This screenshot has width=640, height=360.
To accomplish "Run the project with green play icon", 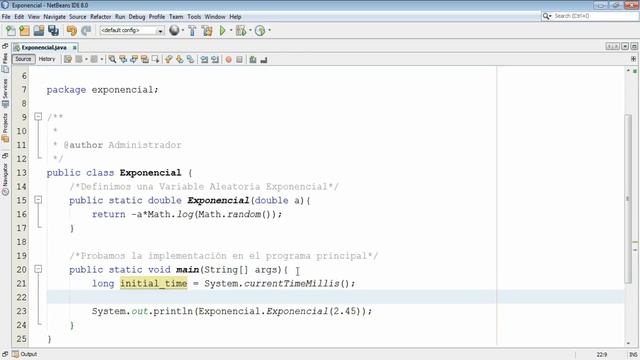I will tap(222, 31).
